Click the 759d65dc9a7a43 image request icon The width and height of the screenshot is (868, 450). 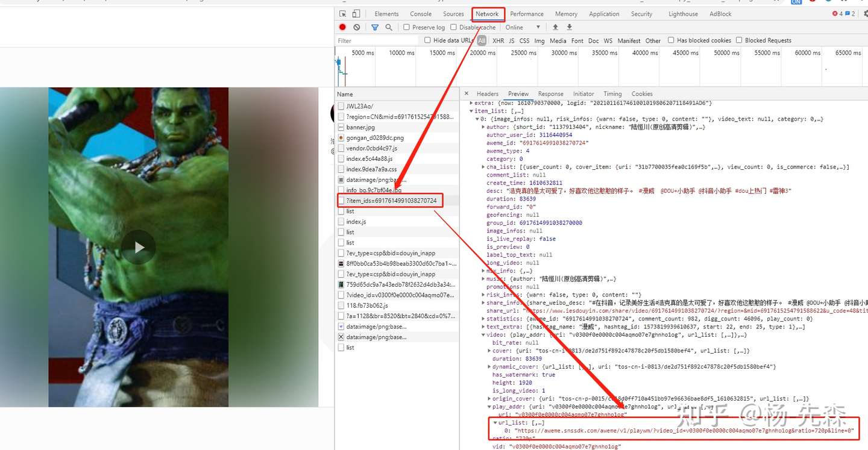pyautogui.click(x=341, y=284)
